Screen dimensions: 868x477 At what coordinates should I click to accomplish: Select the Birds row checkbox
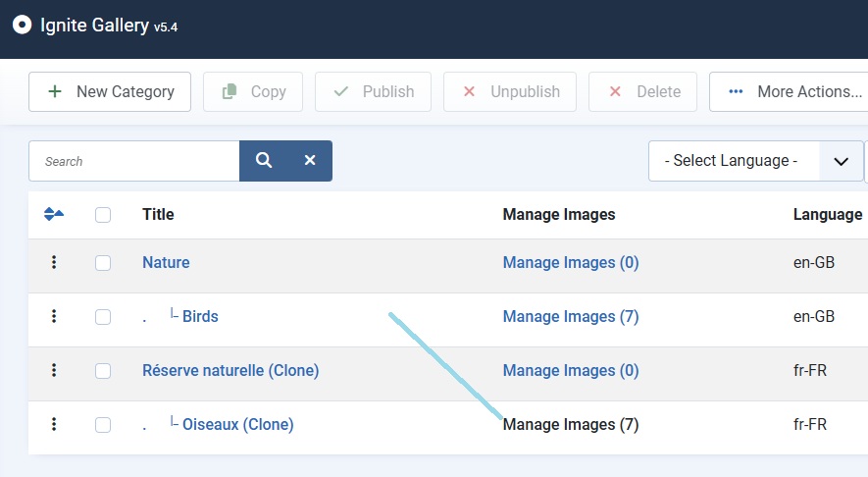103,317
